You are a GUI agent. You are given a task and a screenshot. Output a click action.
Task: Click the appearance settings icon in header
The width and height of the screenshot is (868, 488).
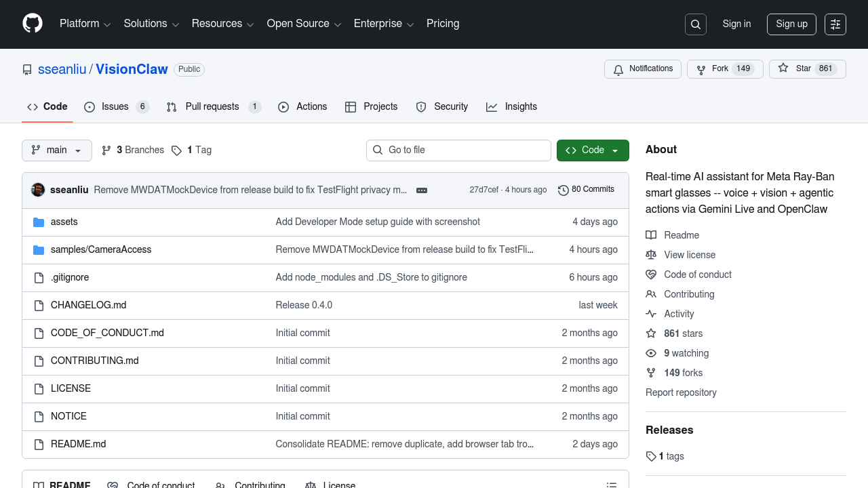(x=835, y=24)
